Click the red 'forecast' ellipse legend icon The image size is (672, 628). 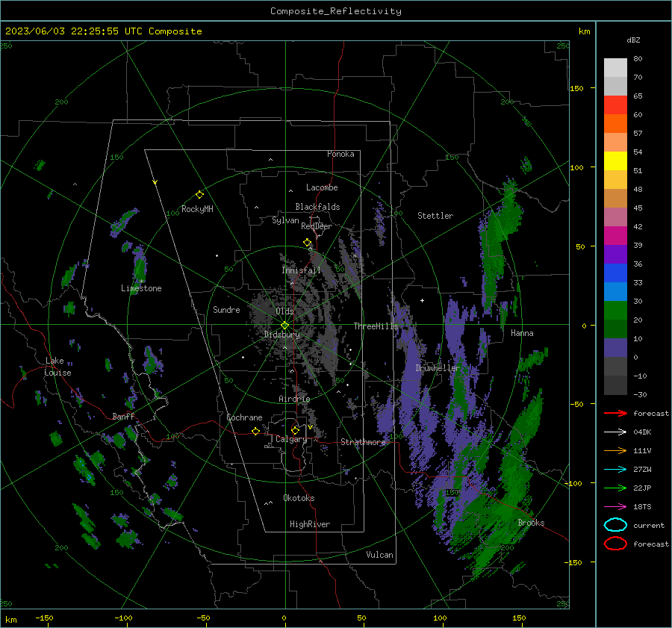pos(615,544)
